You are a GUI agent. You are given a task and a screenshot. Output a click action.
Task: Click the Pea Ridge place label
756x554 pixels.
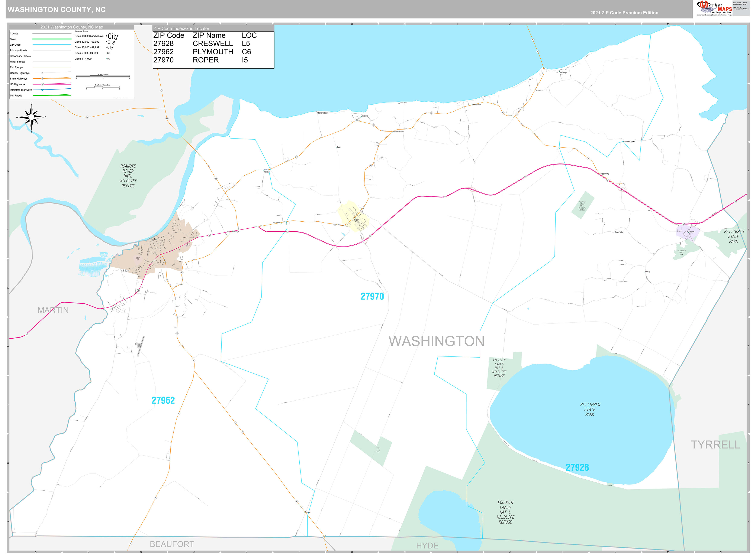(563, 73)
